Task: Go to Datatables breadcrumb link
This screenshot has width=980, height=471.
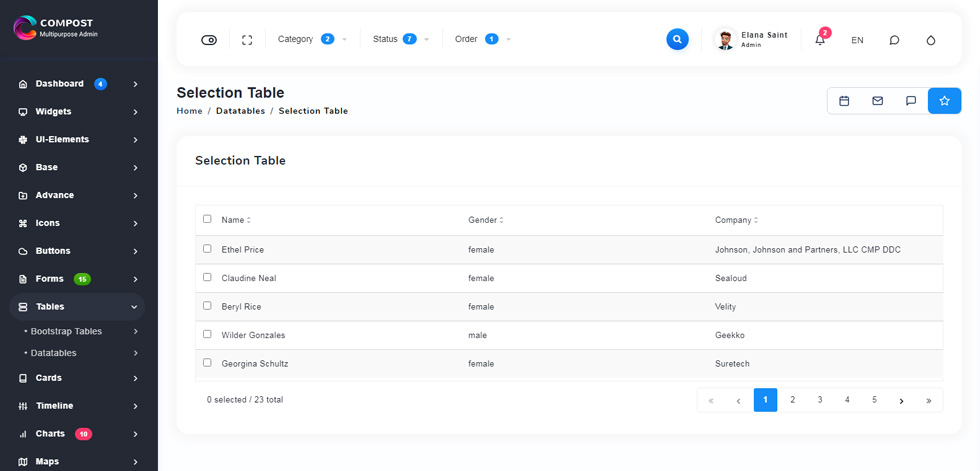Action: (241, 111)
